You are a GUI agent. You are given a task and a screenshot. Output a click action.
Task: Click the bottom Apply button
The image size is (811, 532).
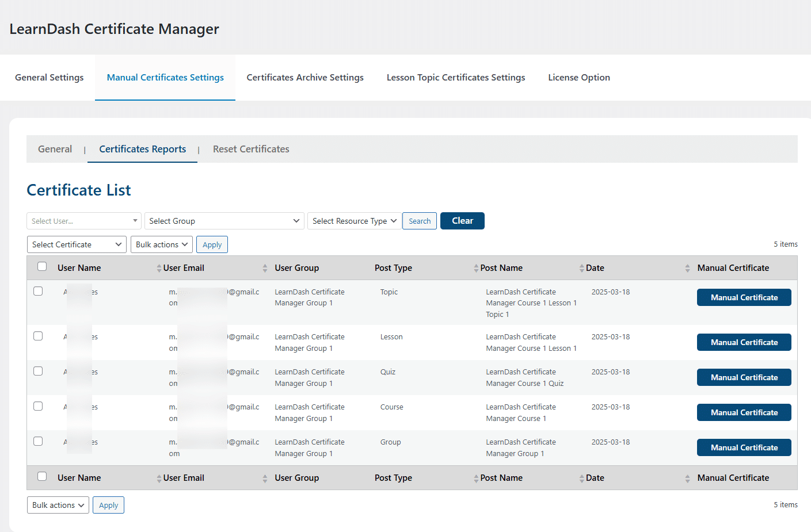click(x=109, y=505)
